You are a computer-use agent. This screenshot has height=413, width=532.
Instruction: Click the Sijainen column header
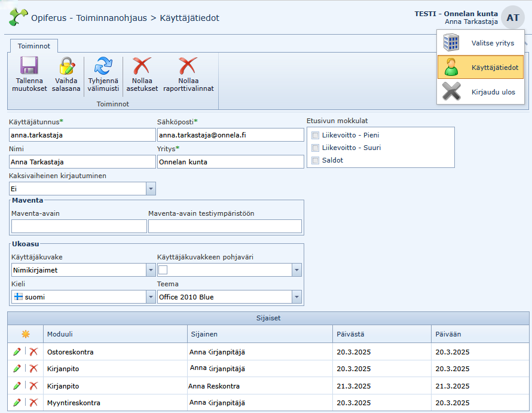pos(260,334)
